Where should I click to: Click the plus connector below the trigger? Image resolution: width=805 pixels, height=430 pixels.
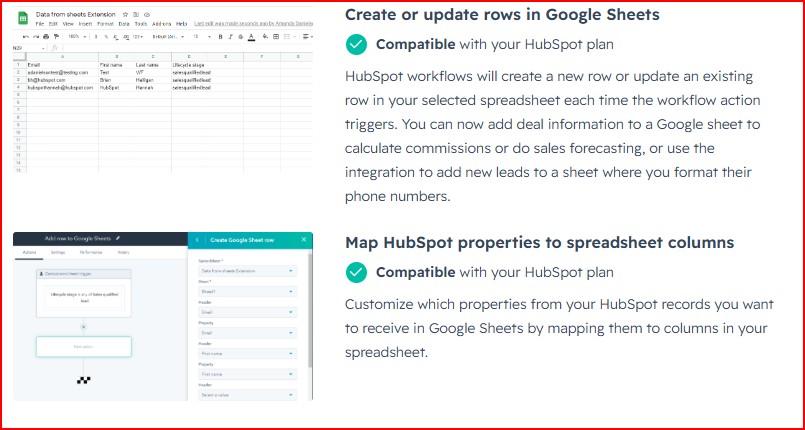[x=83, y=327]
